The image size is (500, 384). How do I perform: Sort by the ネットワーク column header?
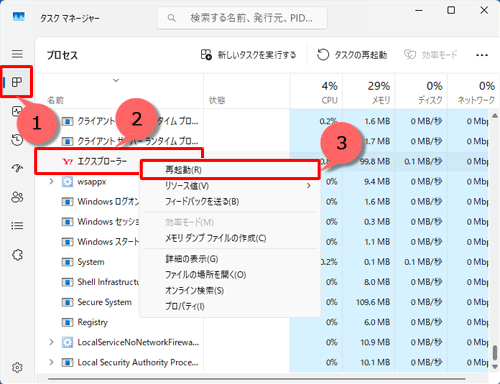473,91
